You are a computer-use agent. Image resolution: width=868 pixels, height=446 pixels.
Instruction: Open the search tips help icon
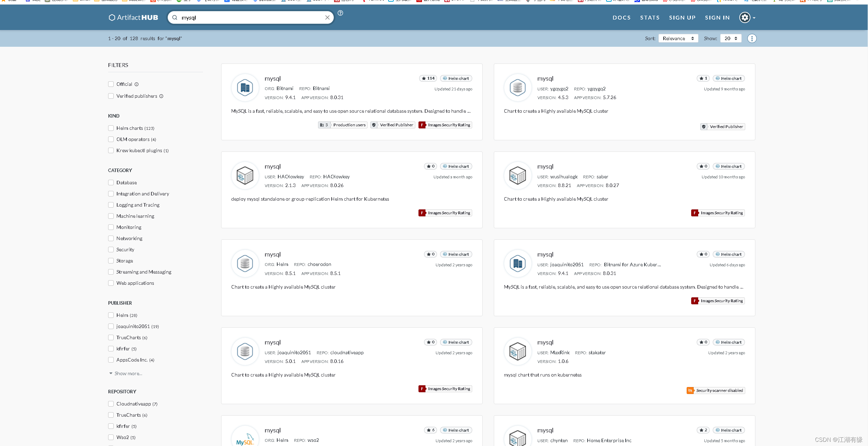pyautogui.click(x=340, y=13)
